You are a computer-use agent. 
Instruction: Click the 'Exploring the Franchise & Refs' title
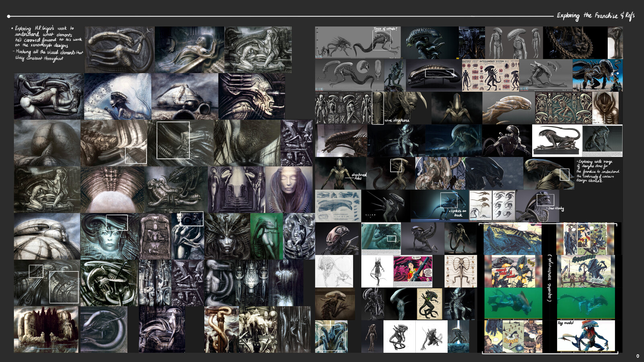pos(595,16)
